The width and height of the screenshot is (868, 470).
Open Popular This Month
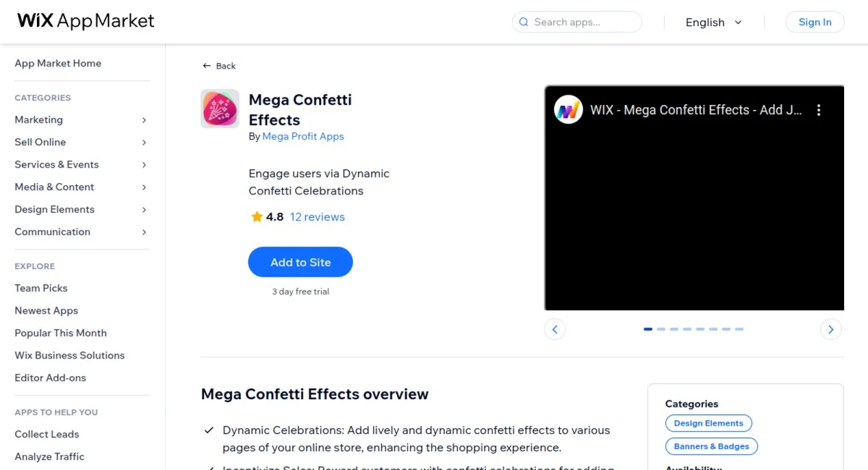[x=61, y=333]
